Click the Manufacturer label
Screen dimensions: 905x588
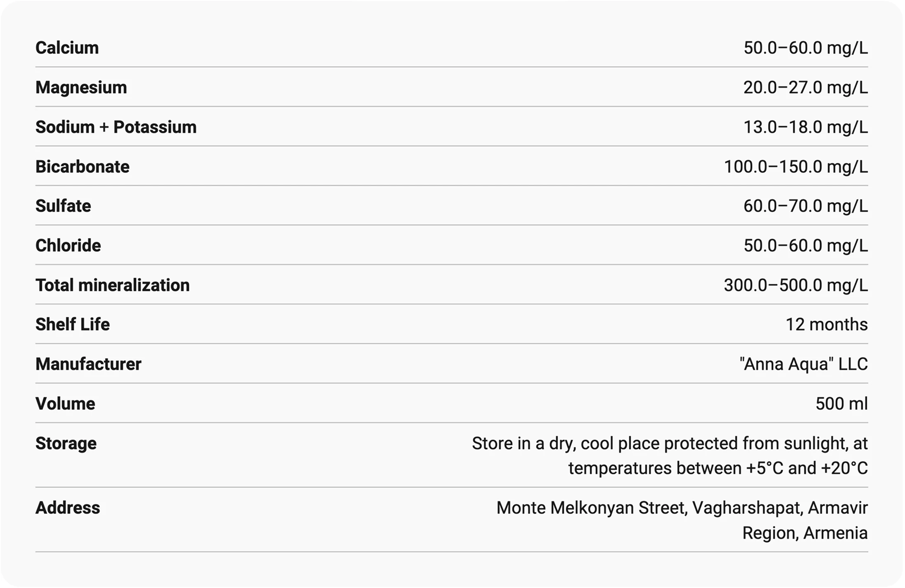88,364
